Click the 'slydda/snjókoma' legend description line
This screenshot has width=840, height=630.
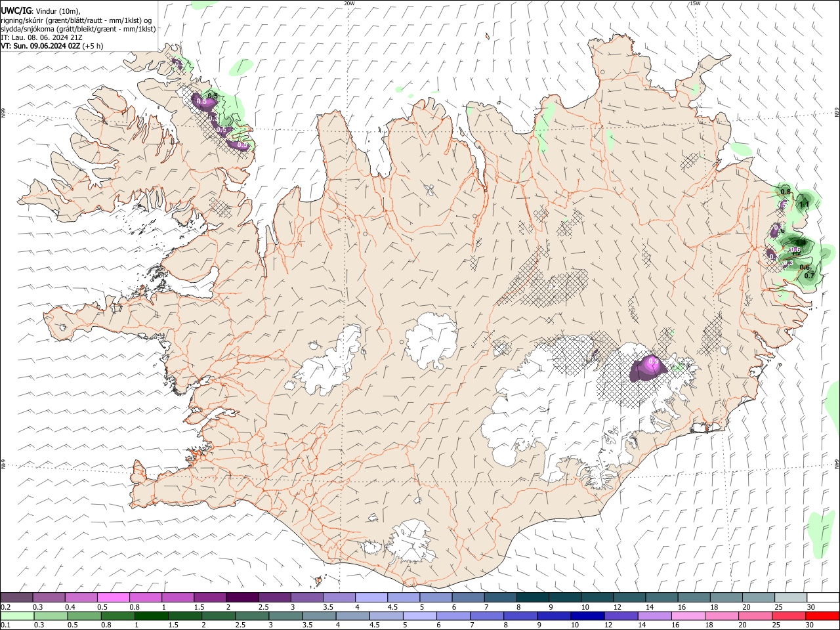pos(78,29)
